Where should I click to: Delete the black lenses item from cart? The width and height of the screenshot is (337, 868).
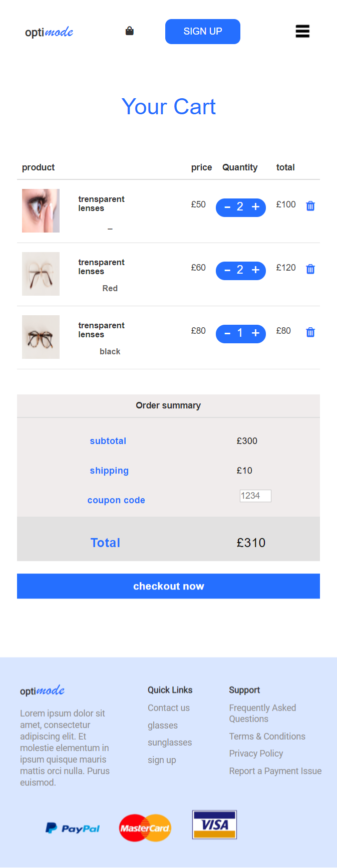pyautogui.click(x=310, y=332)
